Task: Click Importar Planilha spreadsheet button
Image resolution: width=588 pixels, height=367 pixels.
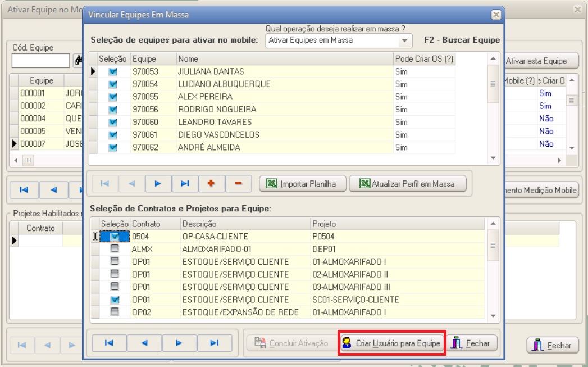Action: pos(303,184)
